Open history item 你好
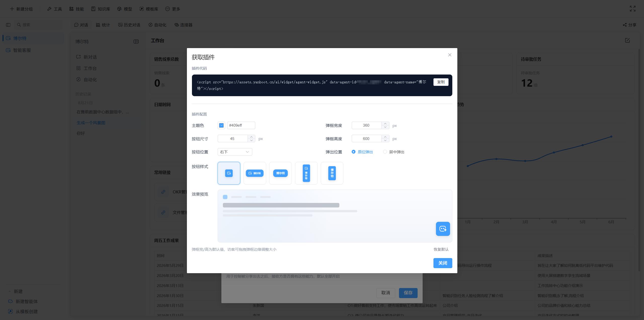The image size is (644, 320). [81, 133]
